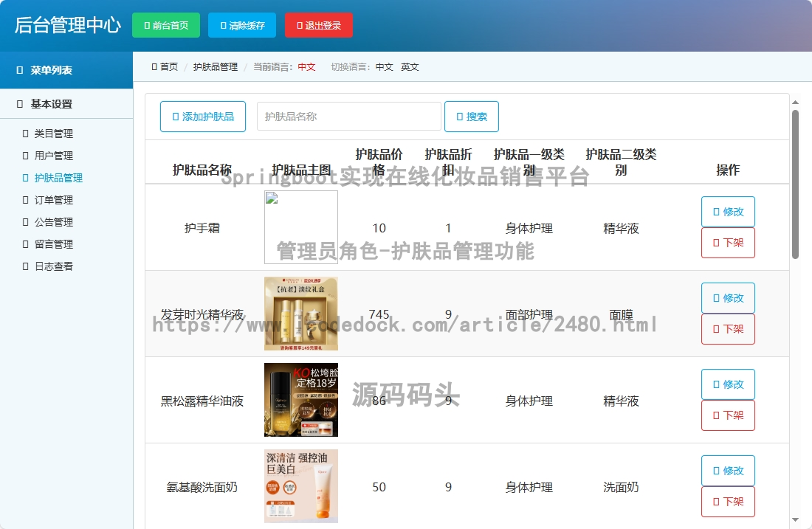The height and width of the screenshot is (529, 812).
Task: Switch language to 英文
Action: click(410, 67)
